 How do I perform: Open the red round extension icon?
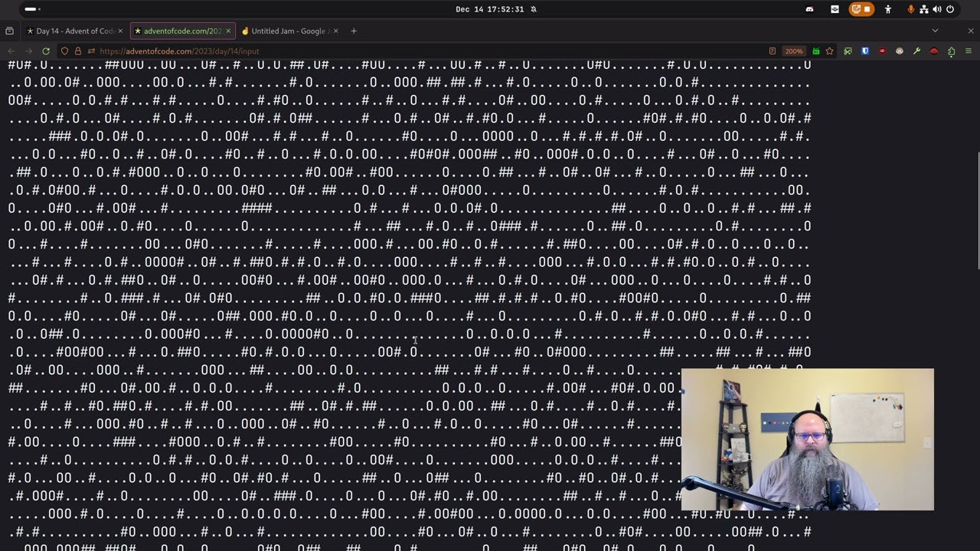(x=934, y=51)
